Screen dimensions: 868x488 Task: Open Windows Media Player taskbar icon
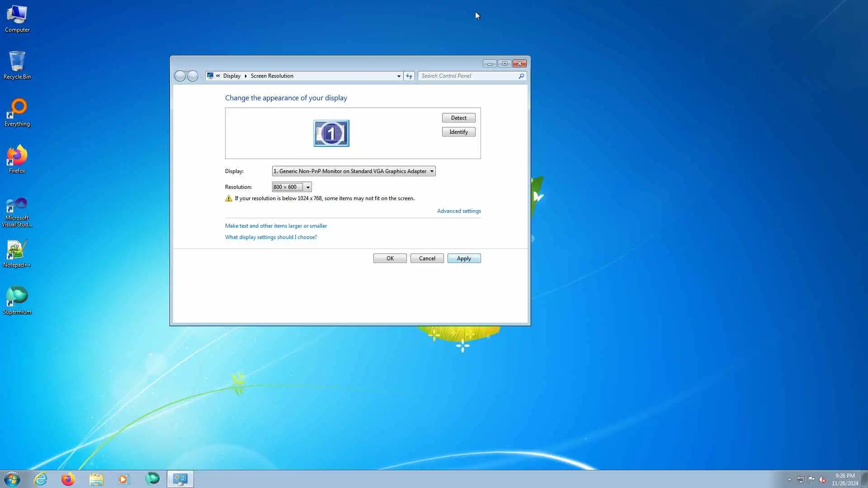click(x=123, y=479)
